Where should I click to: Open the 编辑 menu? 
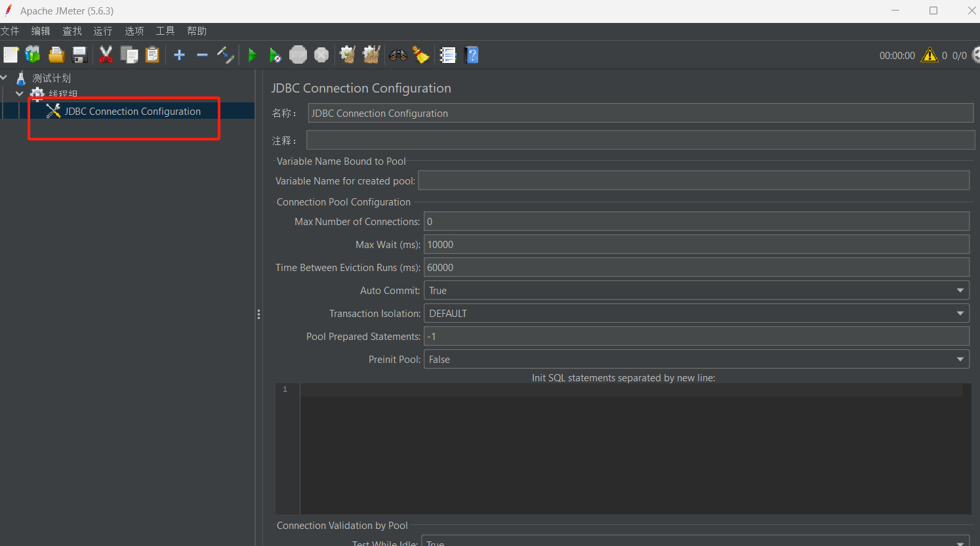[x=41, y=31]
